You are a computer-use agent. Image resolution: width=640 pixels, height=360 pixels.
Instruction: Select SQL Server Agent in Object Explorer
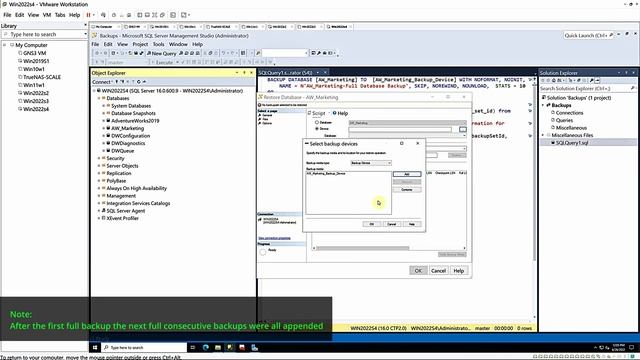(x=126, y=211)
